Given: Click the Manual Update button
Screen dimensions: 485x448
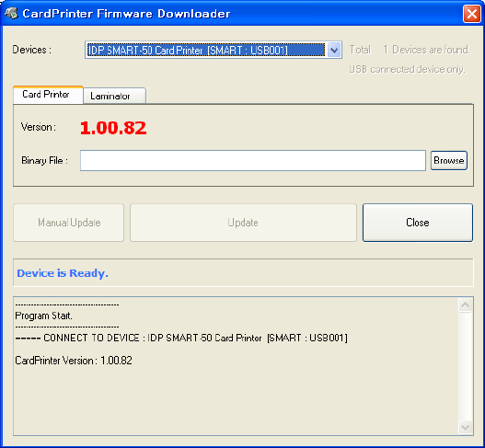Looking at the screenshot, I should tap(69, 223).
